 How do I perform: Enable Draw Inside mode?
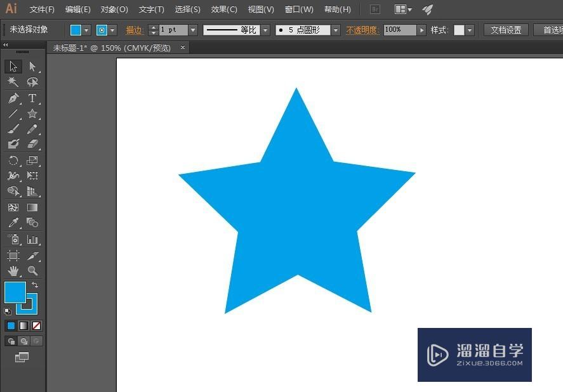pos(37,341)
